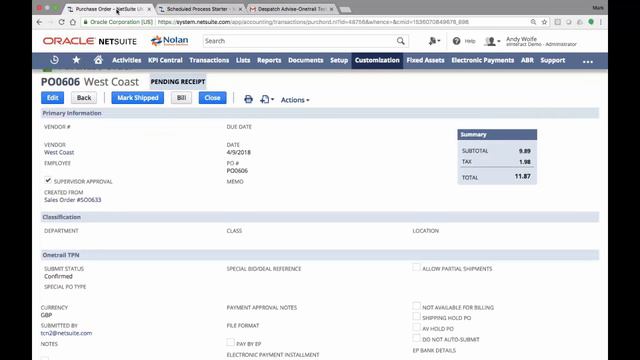Open the user profile avatar menu
The height and width of the screenshot is (360, 640).
click(492, 41)
